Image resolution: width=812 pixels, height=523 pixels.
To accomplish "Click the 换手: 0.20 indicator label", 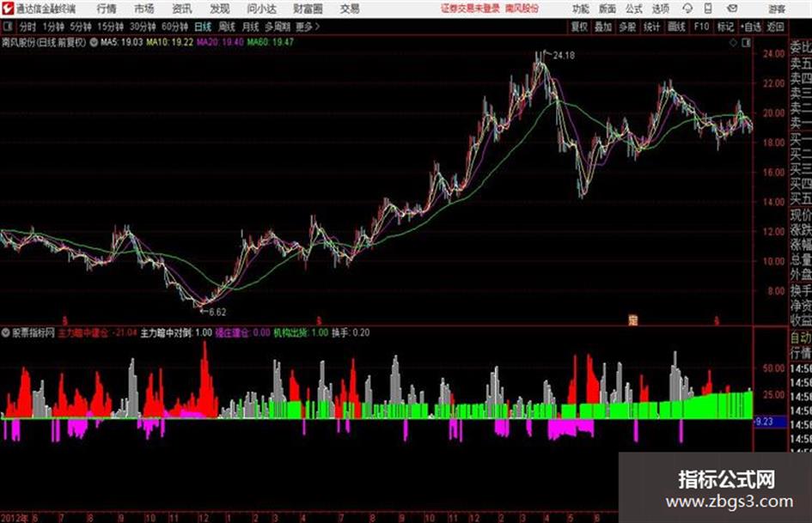I will 351,333.
